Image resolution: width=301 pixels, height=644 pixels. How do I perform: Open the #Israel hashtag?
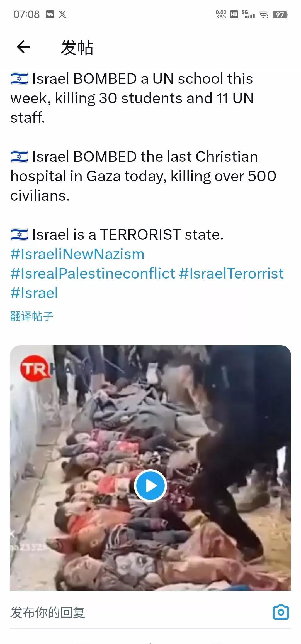click(34, 293)
